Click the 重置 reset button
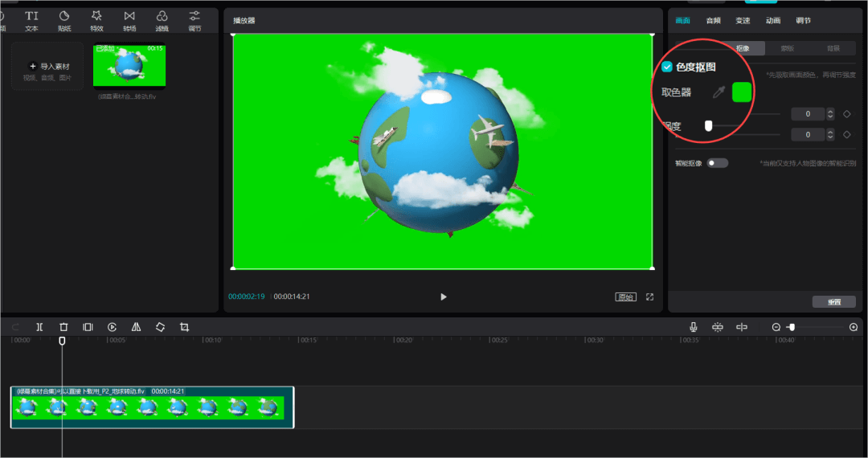The image size is (868, 458). (x=834, y=302)
